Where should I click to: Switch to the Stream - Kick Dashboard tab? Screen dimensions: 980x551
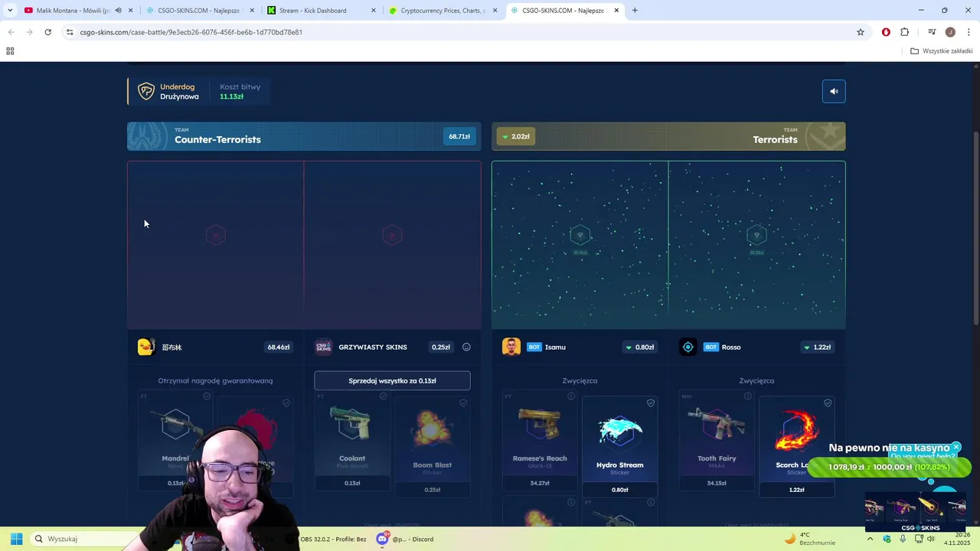[322, 11]
